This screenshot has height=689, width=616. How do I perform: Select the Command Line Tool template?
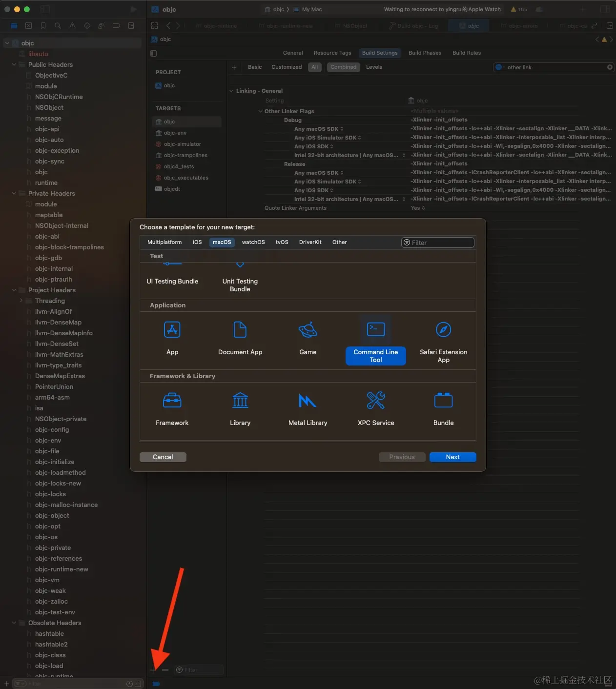(375, 340)
